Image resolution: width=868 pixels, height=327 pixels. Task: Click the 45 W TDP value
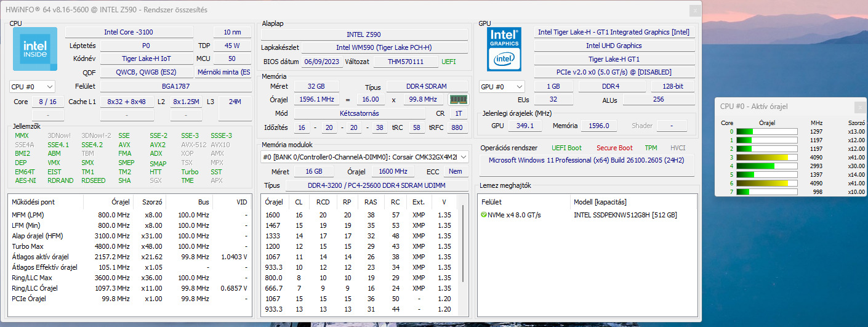point(232,46)
